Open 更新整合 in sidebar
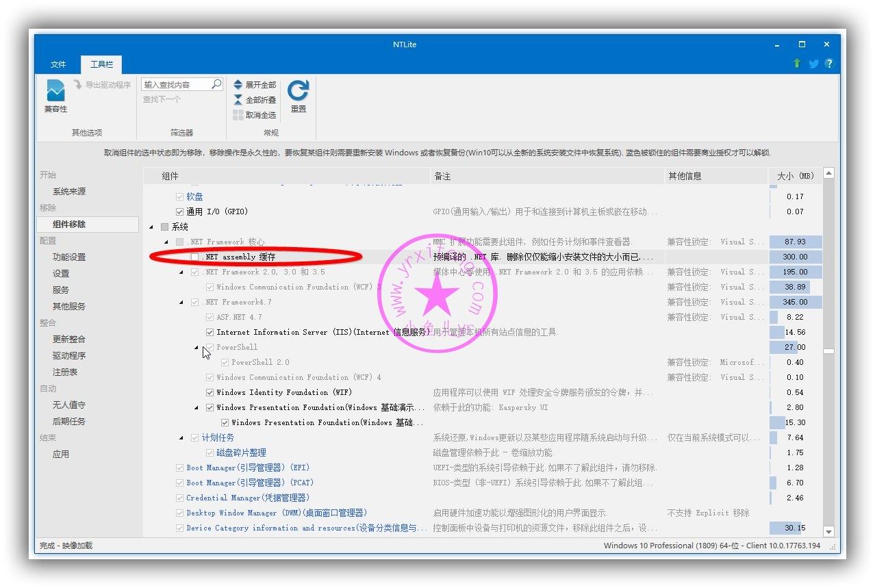Viewport: 875px width, 588px height. [x=69, y=340]
